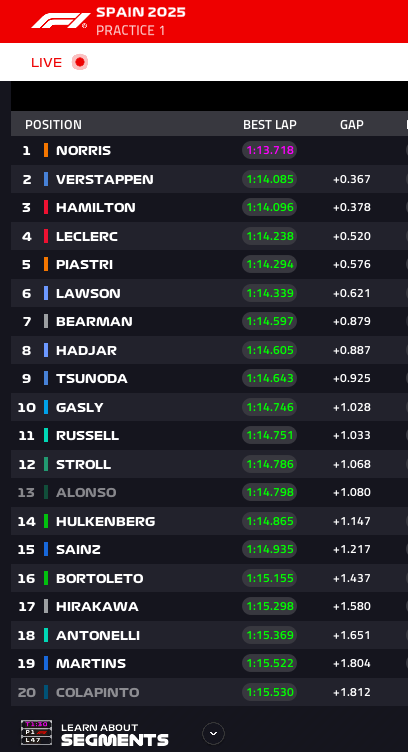Screen dimensions: 408x752
Task: Click the POSITION column header
Action: pos(53,125)
